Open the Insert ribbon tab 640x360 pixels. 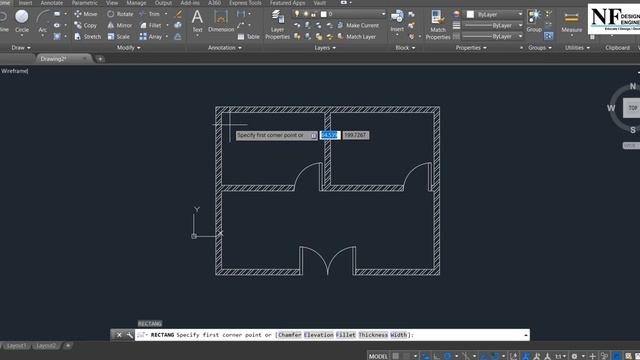click(25, 3)
